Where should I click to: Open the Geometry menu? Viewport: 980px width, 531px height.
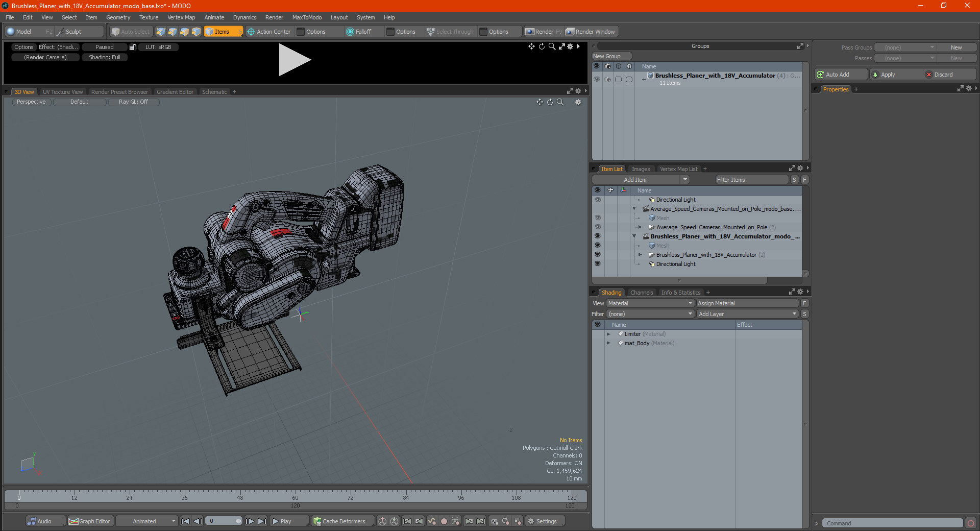pos(118,17)
